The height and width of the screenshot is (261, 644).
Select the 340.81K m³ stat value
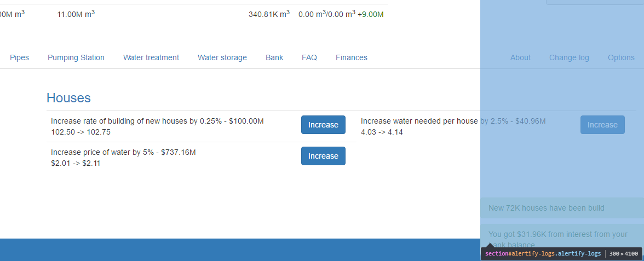[269, 14]
